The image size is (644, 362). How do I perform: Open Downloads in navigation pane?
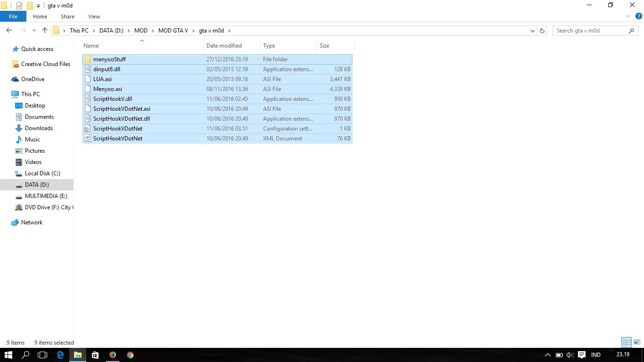tap(39, 128)
